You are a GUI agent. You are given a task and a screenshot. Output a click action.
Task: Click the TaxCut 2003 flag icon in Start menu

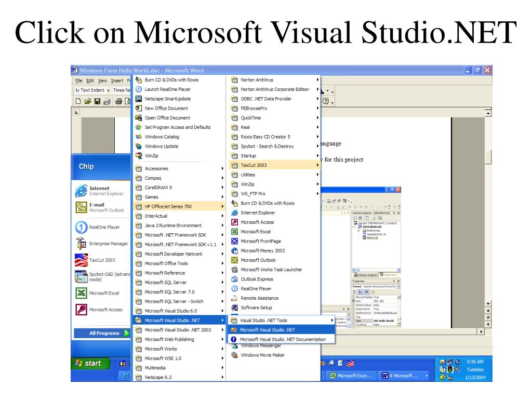click(81, 260)
